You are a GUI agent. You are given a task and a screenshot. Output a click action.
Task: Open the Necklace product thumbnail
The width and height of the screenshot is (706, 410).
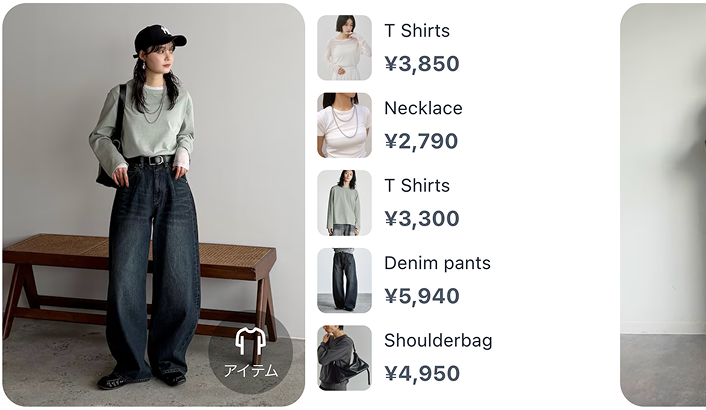click(x=344, y=125)
